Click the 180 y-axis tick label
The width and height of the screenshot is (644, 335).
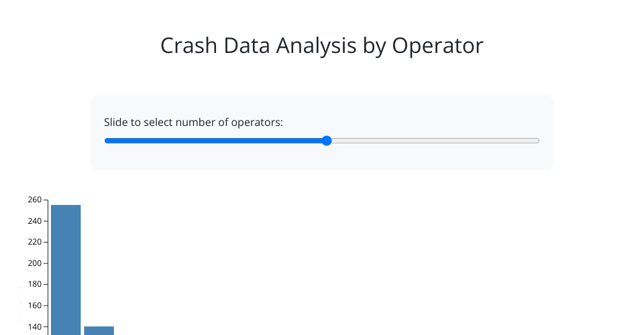click(x=35, y=284)
